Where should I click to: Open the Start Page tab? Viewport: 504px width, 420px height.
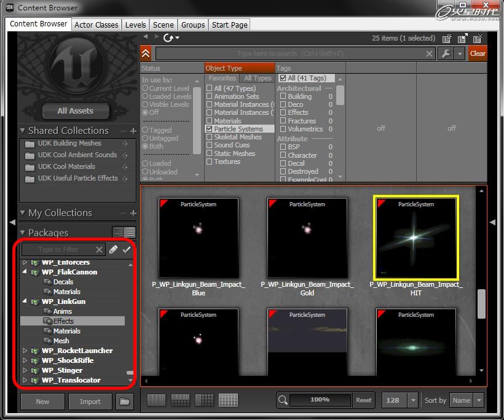click(x=229, y=25)
